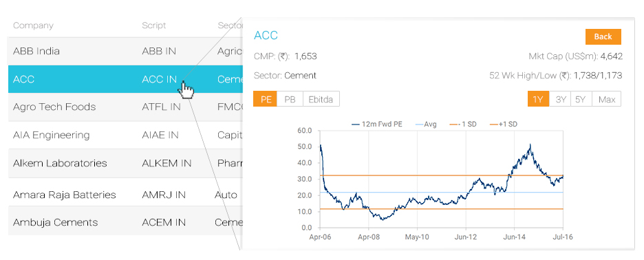Open the ABB India row
This screenshot has height=260, width=644.
click(125, 52)
